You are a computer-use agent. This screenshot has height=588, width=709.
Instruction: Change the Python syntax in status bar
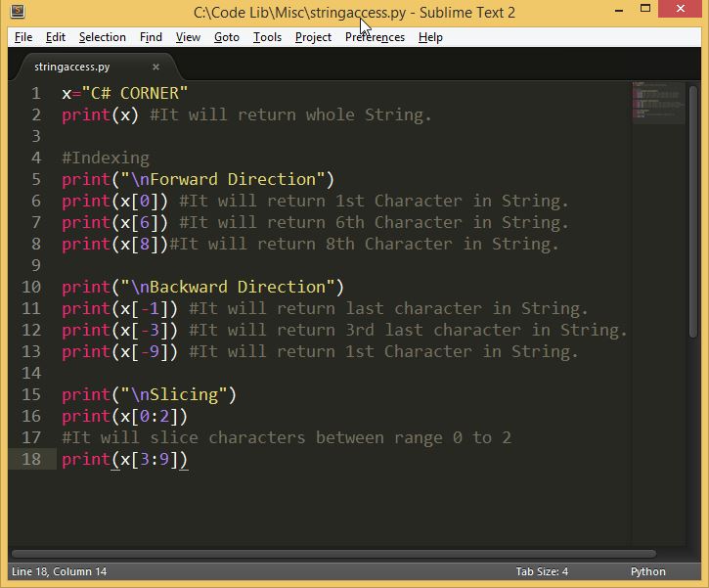pyautogui.click(x=647, y=571)
